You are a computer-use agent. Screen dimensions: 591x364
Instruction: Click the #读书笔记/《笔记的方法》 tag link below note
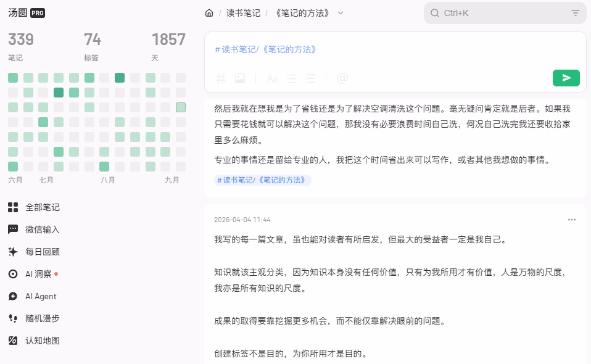[x=262, y=180]
